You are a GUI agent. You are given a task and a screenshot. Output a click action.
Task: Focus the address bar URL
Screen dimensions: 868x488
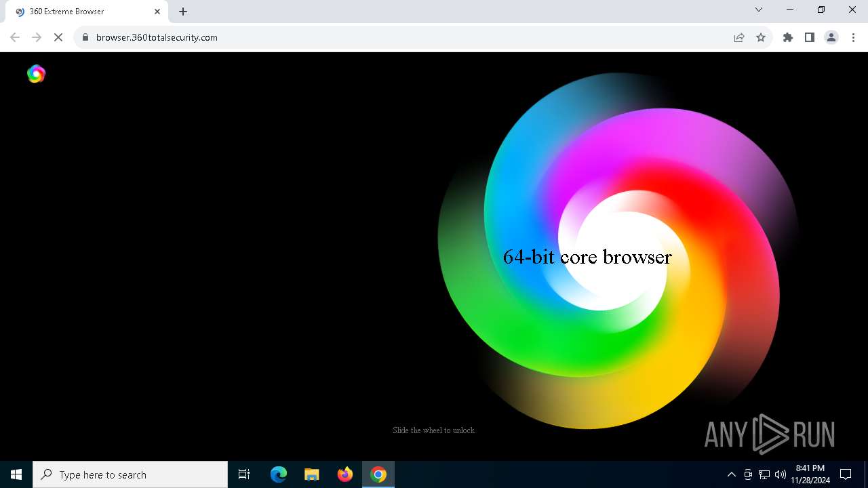tap(157, 37)
